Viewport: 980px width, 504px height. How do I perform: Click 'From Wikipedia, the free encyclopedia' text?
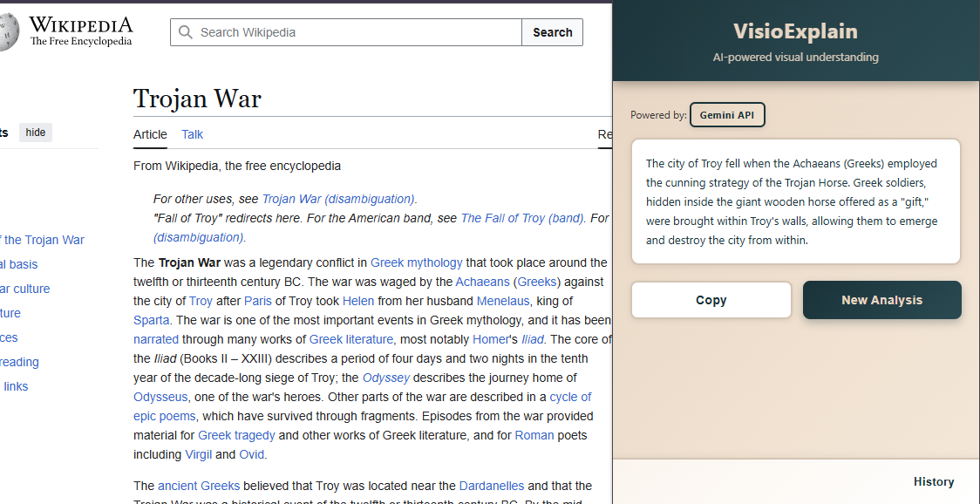point(237,167)
